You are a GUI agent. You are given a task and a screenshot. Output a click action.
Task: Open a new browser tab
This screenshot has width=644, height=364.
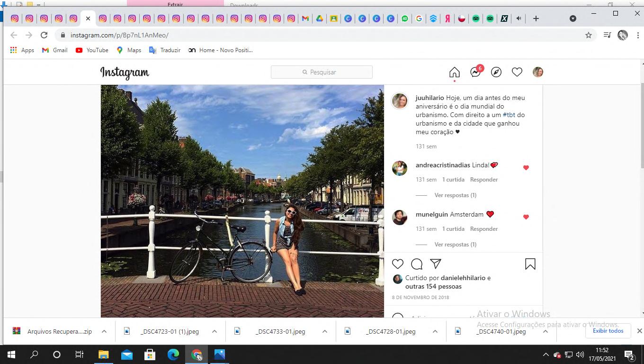coord(536,18)
